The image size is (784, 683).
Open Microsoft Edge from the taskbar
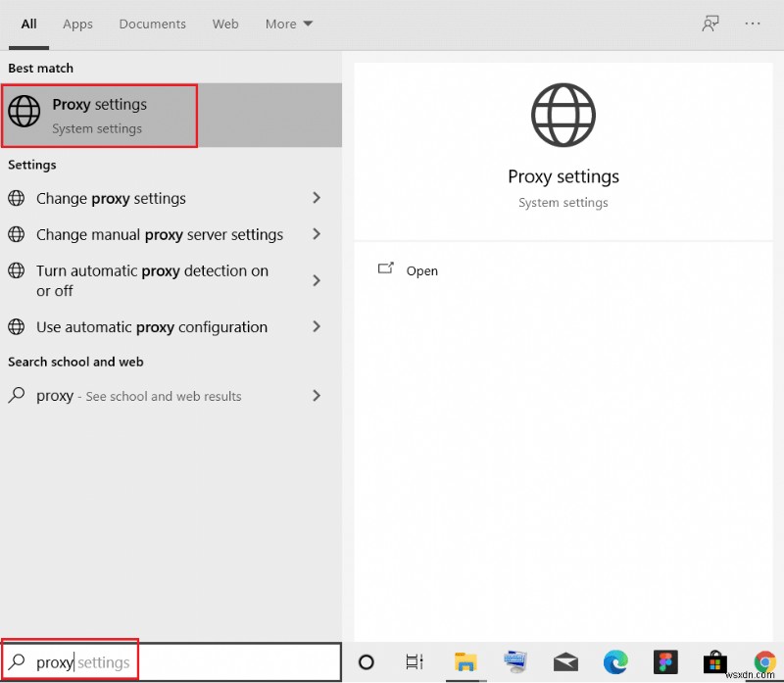616,662
